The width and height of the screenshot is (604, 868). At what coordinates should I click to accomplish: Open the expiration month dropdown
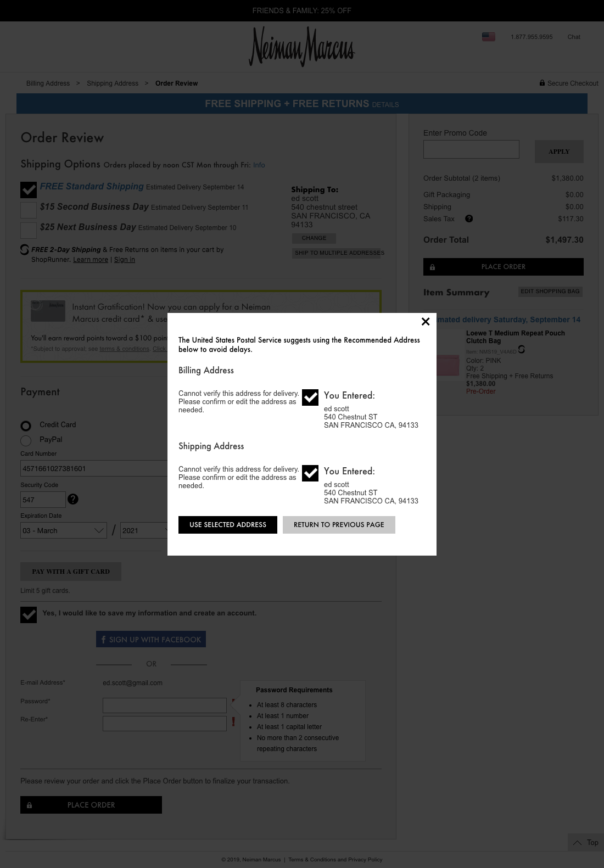[x=64, y=530]
